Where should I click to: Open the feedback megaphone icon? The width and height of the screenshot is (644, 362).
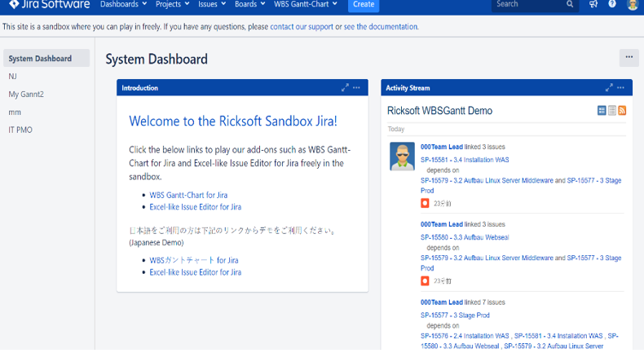tap(593, 4)
